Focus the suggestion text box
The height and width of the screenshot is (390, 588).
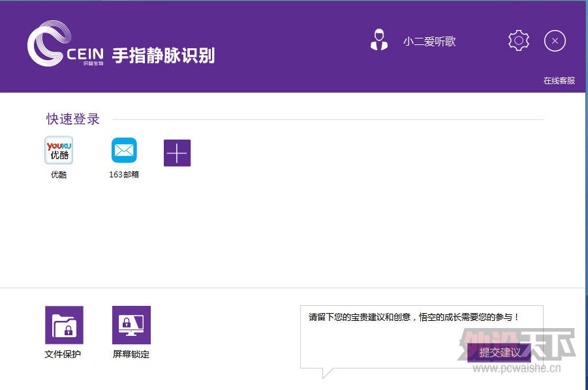tap(422, 337)
